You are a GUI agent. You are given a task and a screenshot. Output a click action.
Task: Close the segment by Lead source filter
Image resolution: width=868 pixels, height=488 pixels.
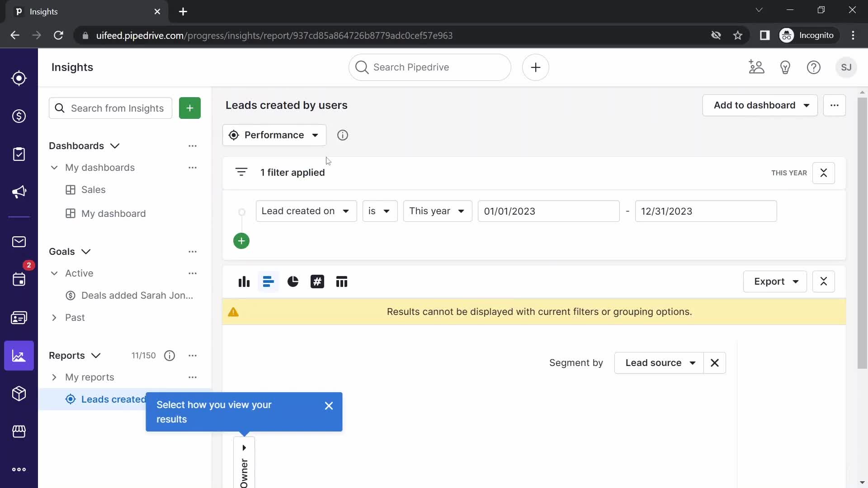pyautogui.click(x=715, y=363)
